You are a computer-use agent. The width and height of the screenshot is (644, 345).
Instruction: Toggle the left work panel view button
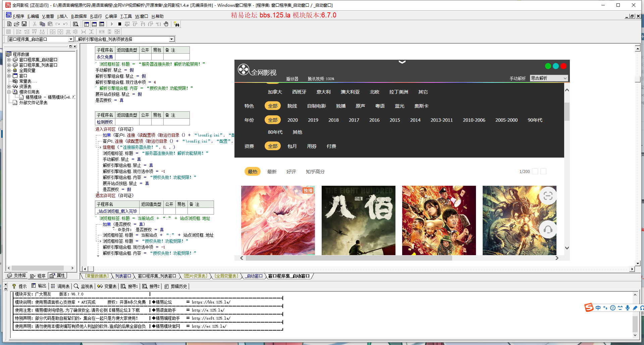tap(87, 24)
